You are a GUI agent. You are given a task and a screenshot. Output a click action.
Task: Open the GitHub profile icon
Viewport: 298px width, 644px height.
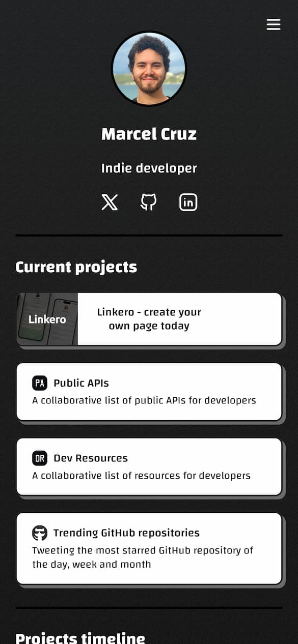[x=149, y=202]
